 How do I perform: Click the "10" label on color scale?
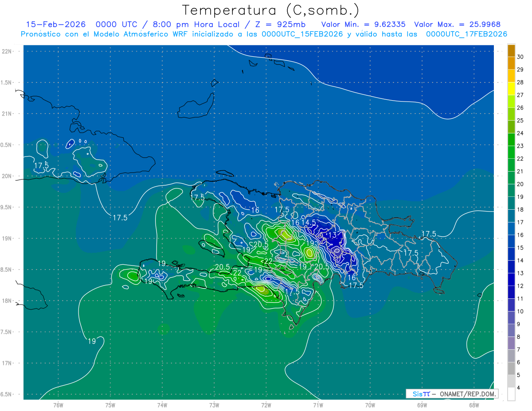520,311
